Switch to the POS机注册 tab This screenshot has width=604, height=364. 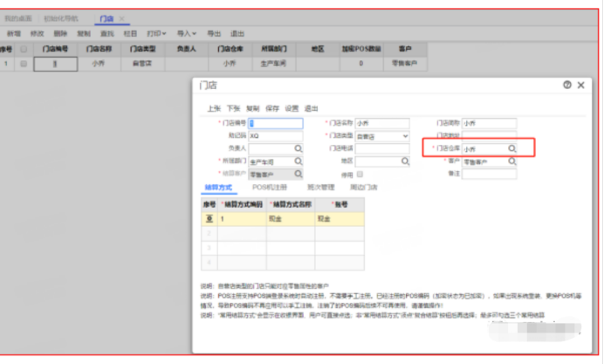click(x=269, y=187)
